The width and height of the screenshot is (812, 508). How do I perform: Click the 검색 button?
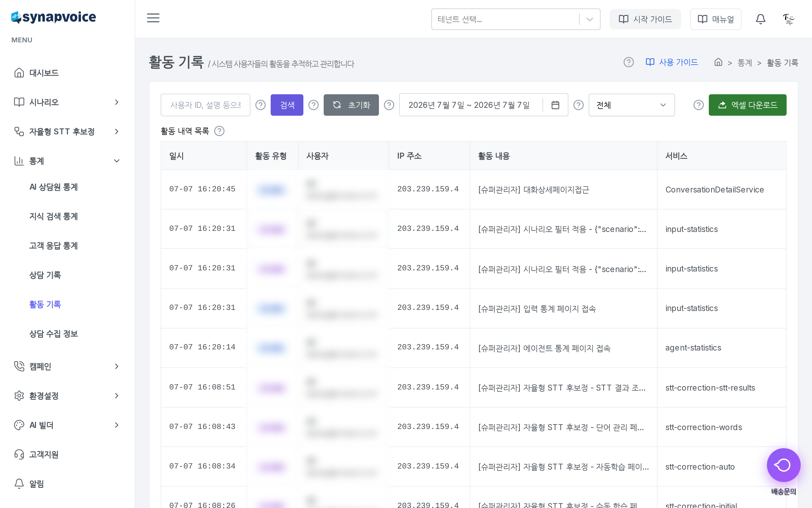coord(287,105)
